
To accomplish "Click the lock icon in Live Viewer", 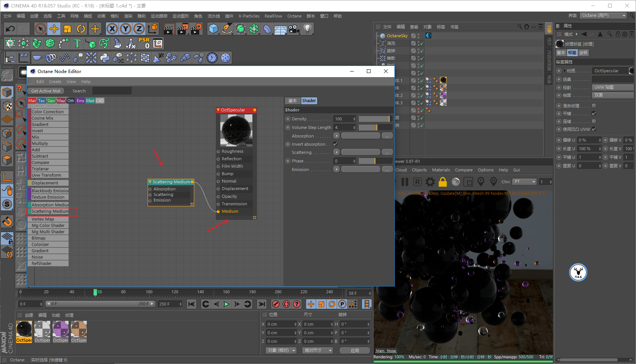I will (443, 182).
